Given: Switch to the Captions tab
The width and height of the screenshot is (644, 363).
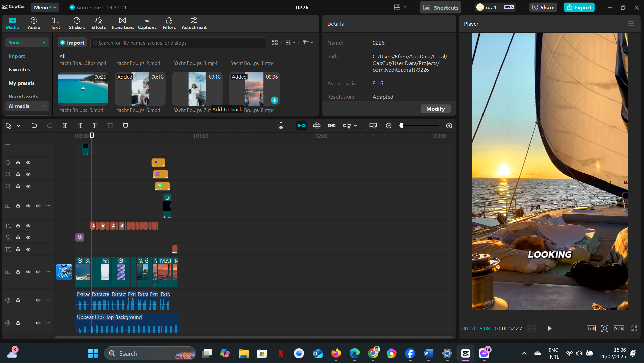Looking at the screenshot, I should point(147,23).
